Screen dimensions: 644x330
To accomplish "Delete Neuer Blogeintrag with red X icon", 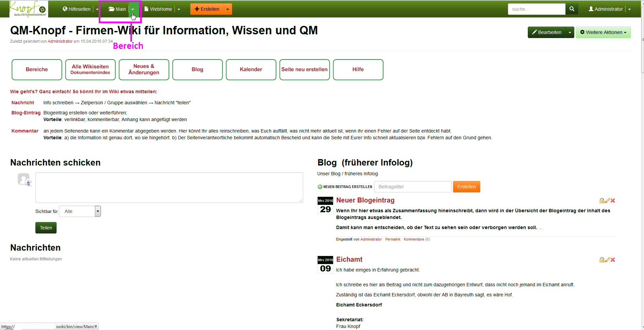I will (613, 200).
